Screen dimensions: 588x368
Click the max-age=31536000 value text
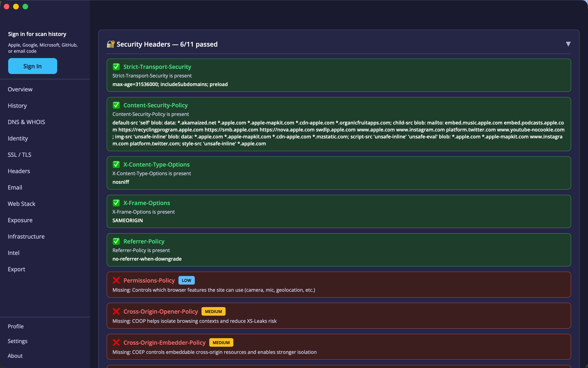(x=170, y=84)
